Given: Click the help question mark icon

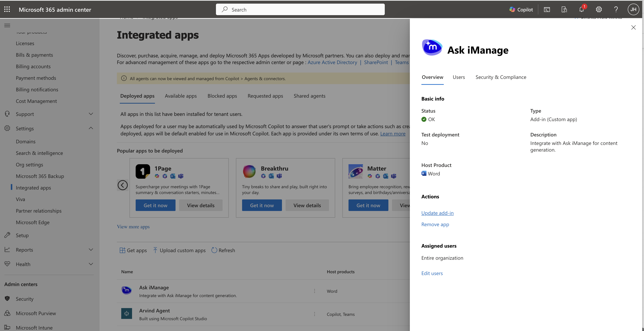Looking at the screenshot, I should click(x=616, y=10).
